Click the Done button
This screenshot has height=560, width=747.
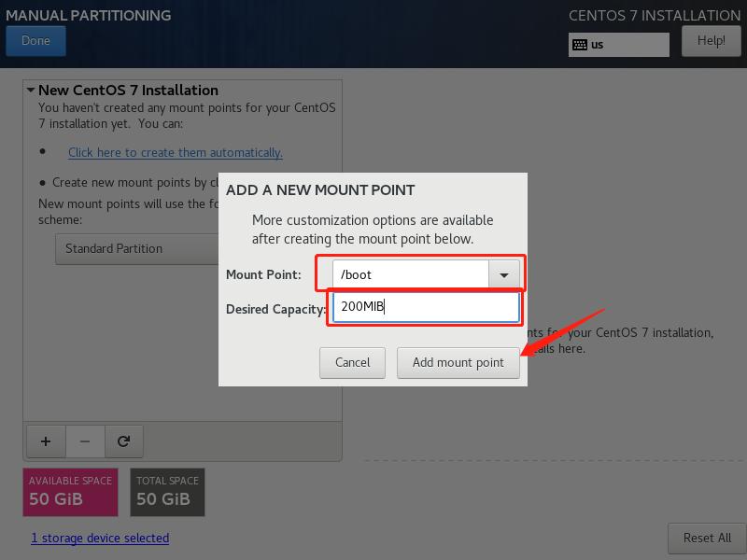point(35,41)
